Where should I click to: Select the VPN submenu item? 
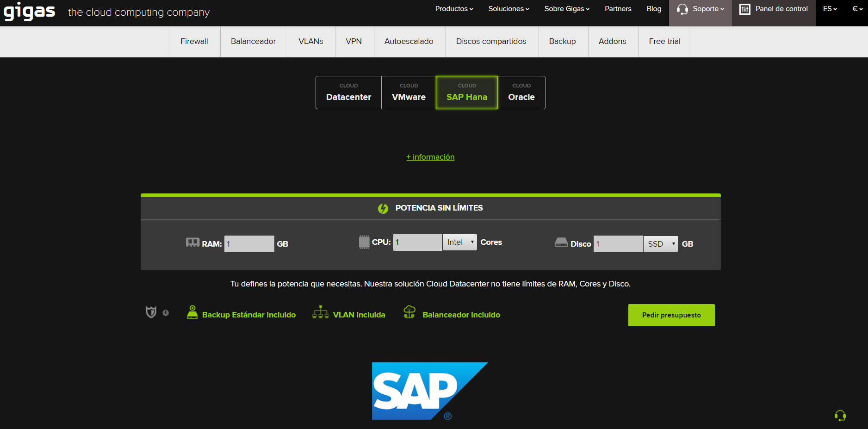tap(354, 42)
